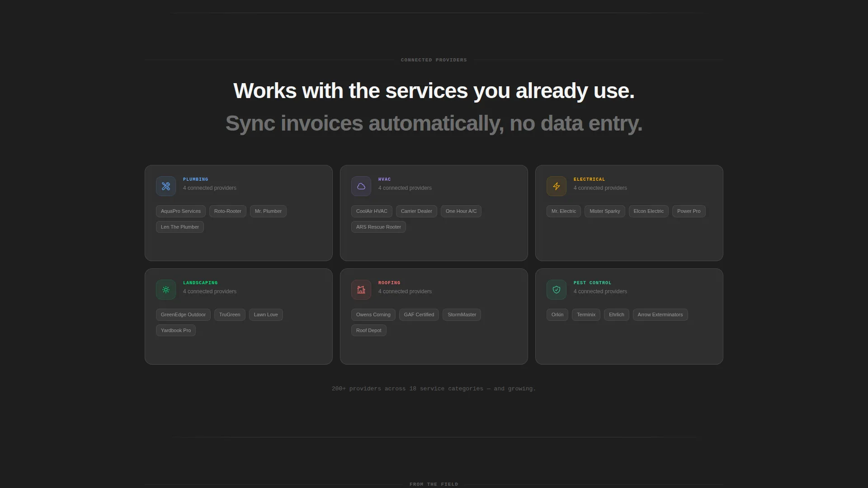Image resolution: width=868 pixels, height=488 pixels.
Task: Click the LANDSCAPING category label
Action: [x=200, y=283]
